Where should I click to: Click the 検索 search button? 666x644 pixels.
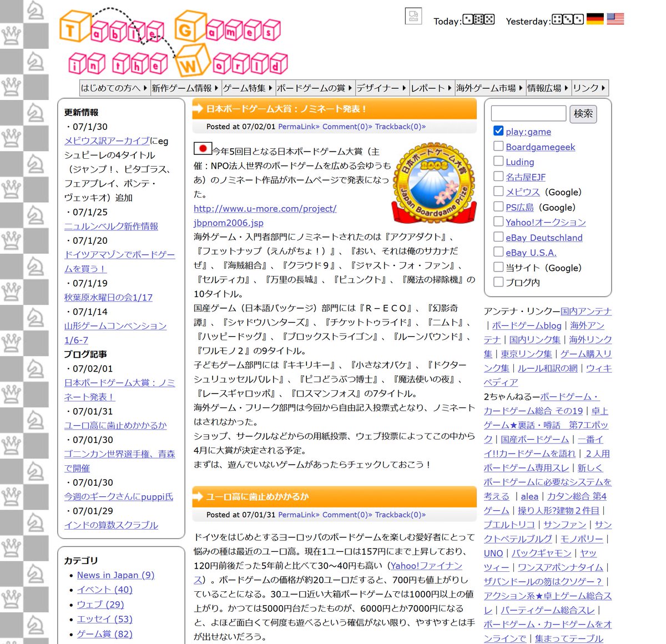(x=583, y=113)
